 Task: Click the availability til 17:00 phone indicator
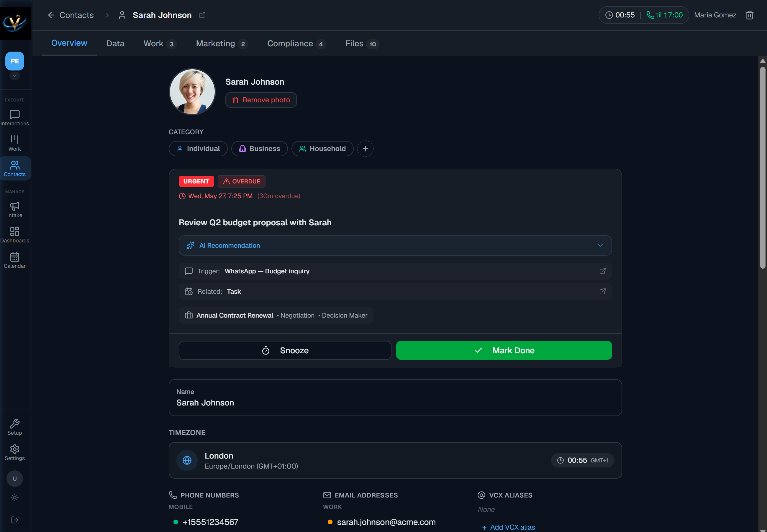point(664,15)
